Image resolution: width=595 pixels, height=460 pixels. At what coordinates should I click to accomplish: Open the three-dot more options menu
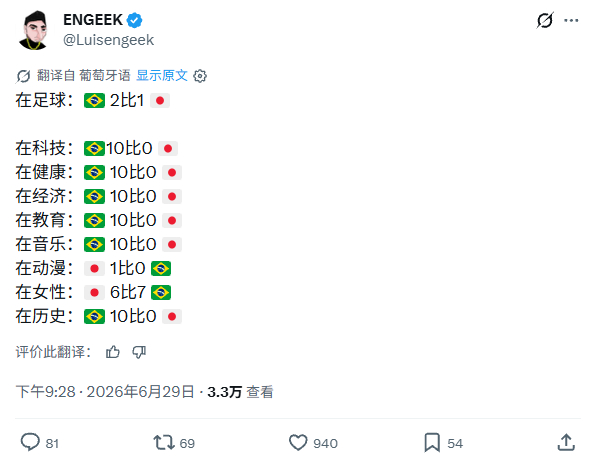point(571,20)
